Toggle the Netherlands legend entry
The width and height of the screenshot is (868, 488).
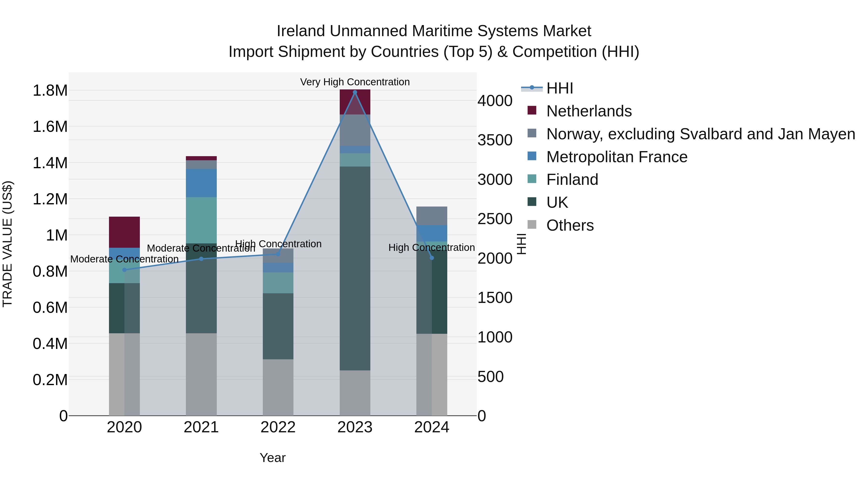point(580,111)
